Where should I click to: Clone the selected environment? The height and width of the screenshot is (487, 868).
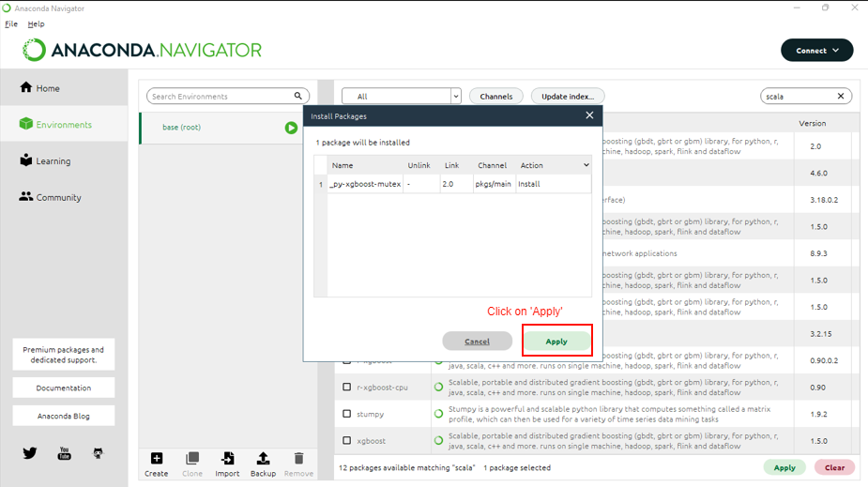[192, 464]
